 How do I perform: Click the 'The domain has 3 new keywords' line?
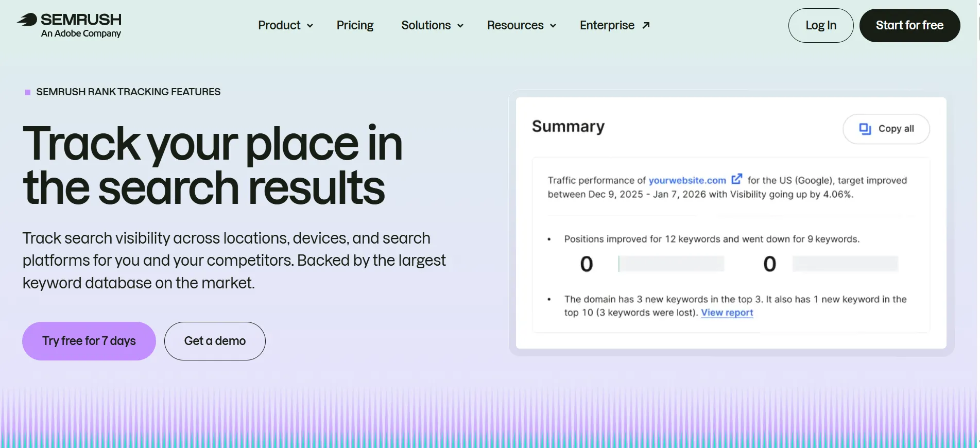click(x=735, y=306)
